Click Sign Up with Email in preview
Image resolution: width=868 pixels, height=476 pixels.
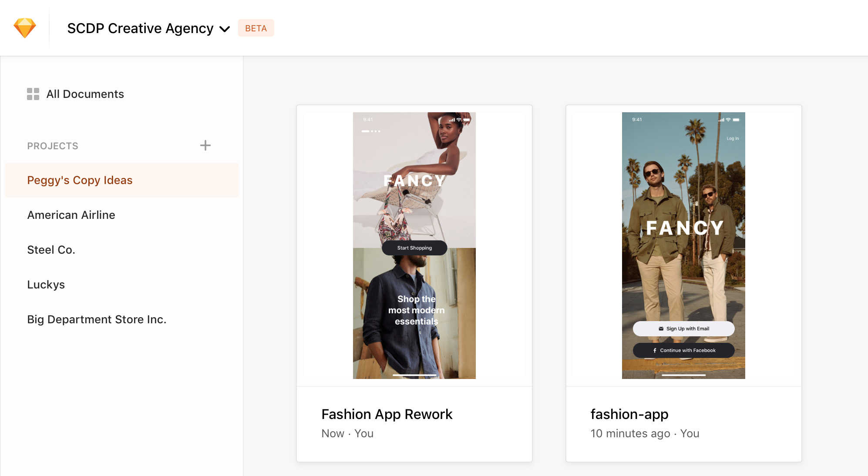[x=683, y=329]
